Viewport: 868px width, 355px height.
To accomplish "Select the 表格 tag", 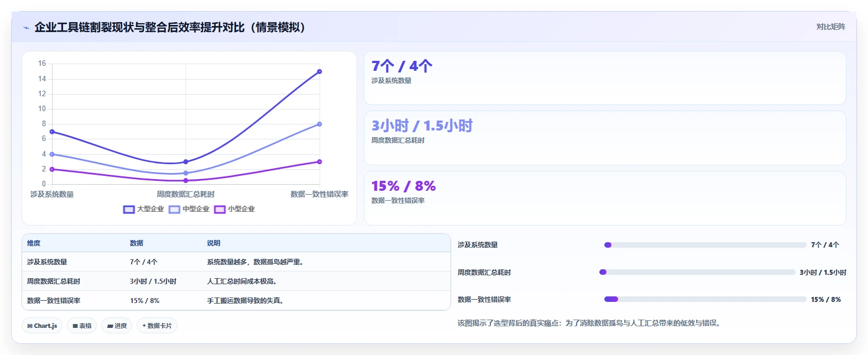I will tap(82, 326).
